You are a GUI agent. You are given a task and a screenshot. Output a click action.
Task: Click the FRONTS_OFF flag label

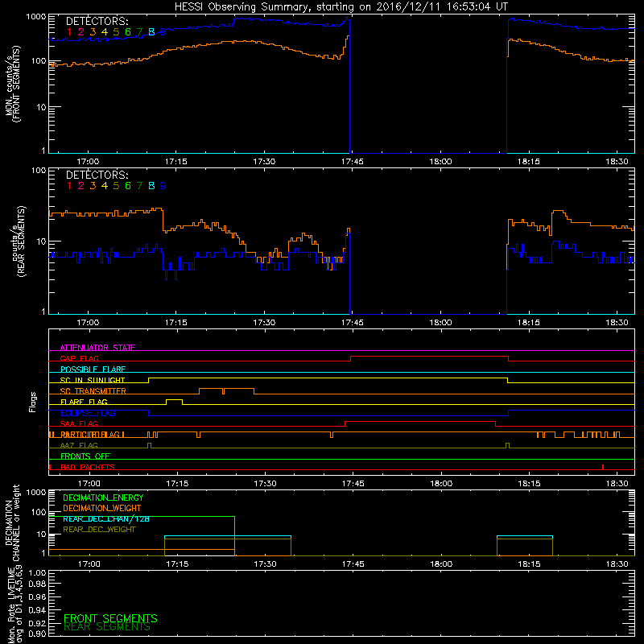tap(85, 456)
